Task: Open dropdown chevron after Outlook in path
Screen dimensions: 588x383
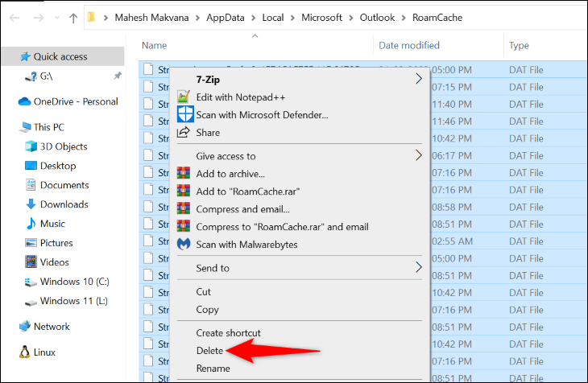Action: pos(404,18)
